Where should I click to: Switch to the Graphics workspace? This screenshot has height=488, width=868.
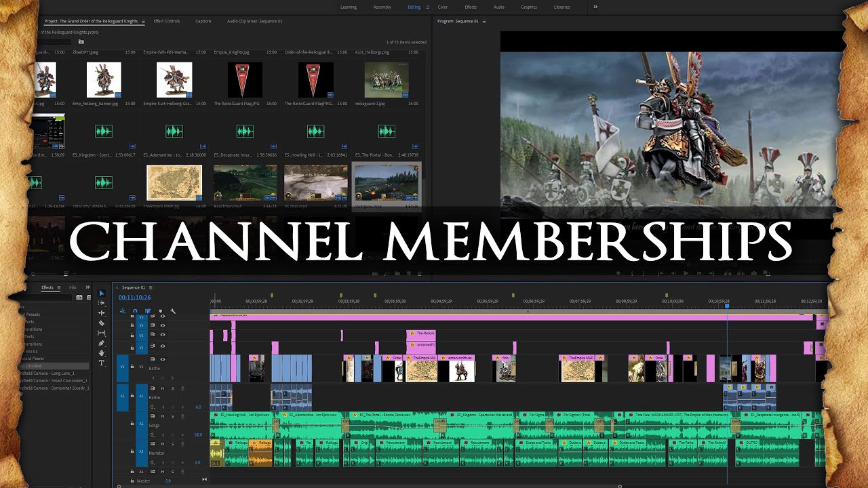pyautogui.click(x=529, y=7)
